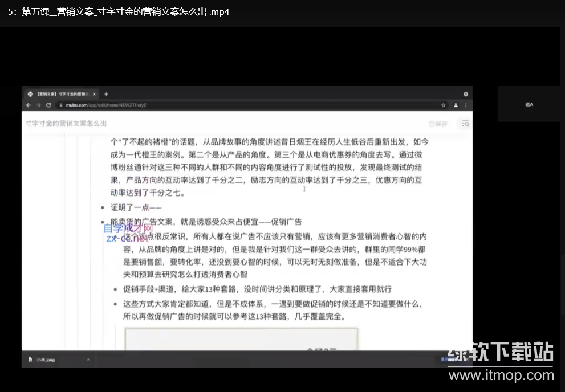Click the embedded image below the outline

coord(241,339)
